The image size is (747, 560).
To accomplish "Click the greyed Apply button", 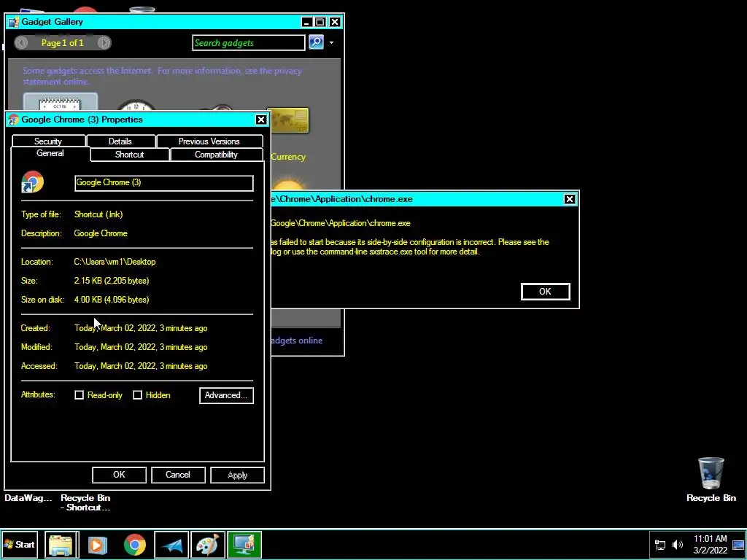I will (x=237, y=475).
